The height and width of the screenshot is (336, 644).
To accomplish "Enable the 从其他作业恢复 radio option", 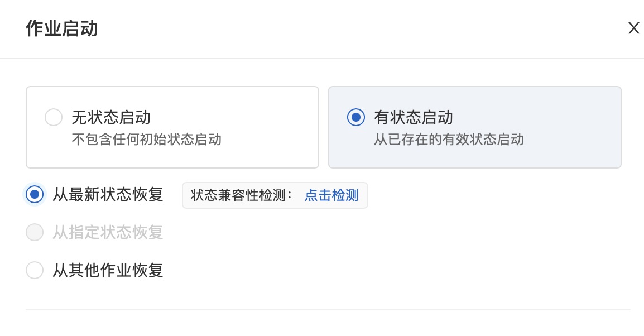I will coord(35,270).
